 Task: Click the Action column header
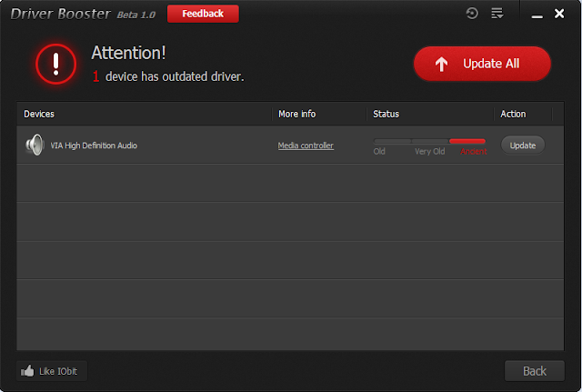pyautogui.click(x=513, y=114)
